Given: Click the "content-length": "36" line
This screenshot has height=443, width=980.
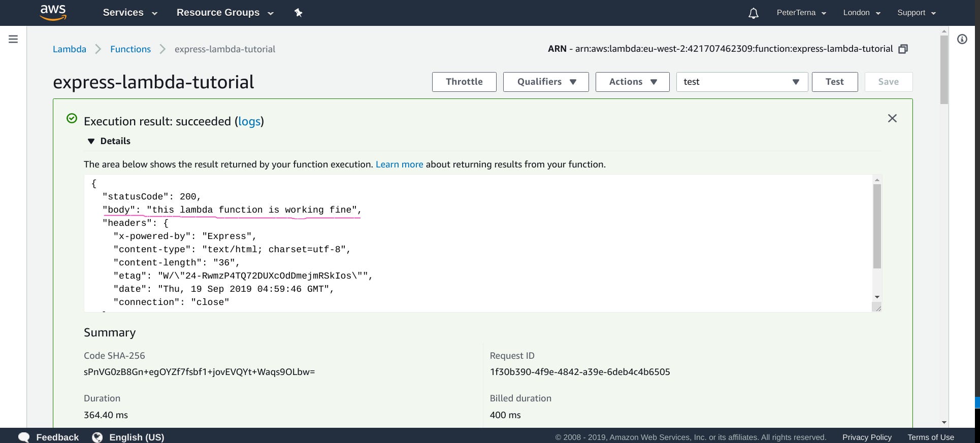Looking at the screenshot, I should point(177,263).
